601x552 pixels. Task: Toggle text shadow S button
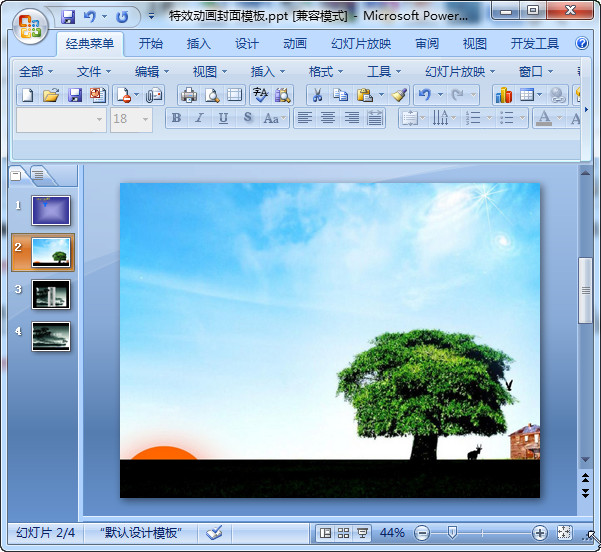(x=248, y=118)
